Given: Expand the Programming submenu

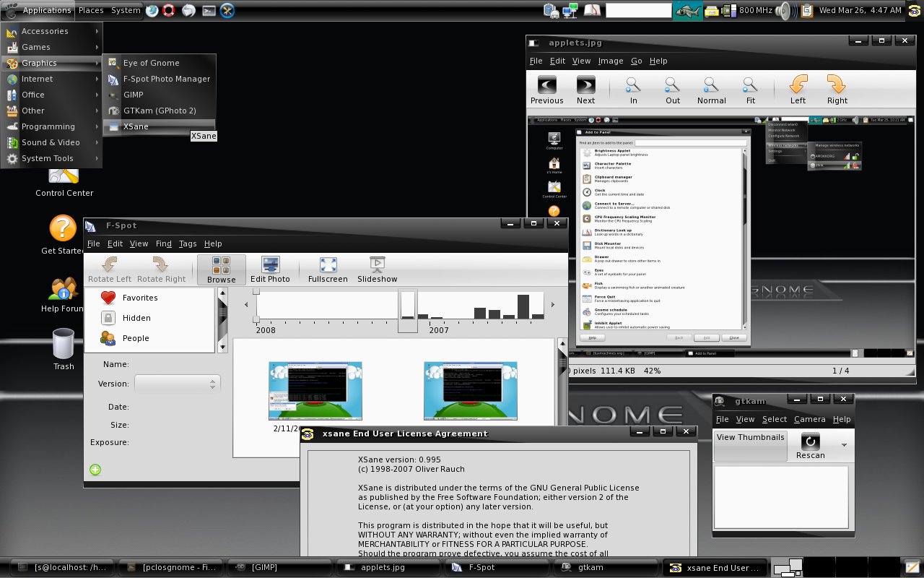Looking at the screenshot, I should pos(52,126).
